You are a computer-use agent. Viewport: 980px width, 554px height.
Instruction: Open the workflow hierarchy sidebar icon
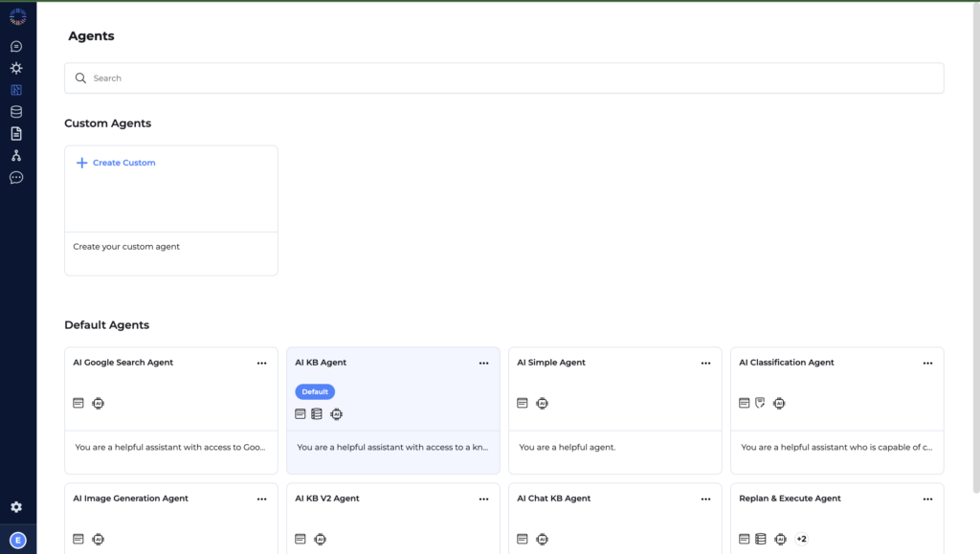pos(15,155)
